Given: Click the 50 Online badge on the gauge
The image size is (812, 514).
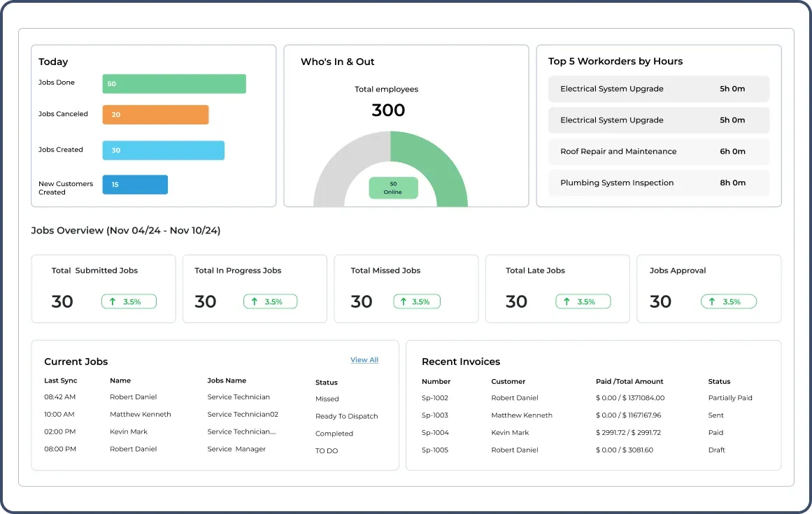Looking at the screenshot, I should (392, 188).
